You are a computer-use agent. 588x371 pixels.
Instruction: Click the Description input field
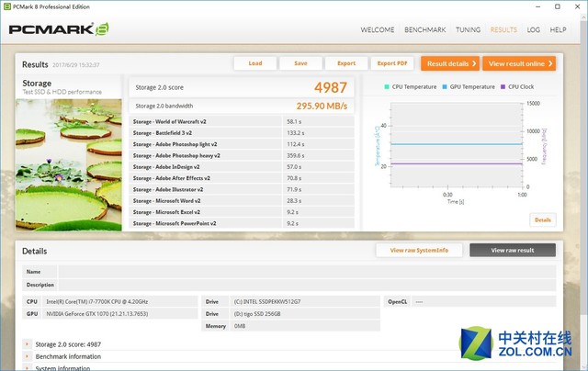307,285
